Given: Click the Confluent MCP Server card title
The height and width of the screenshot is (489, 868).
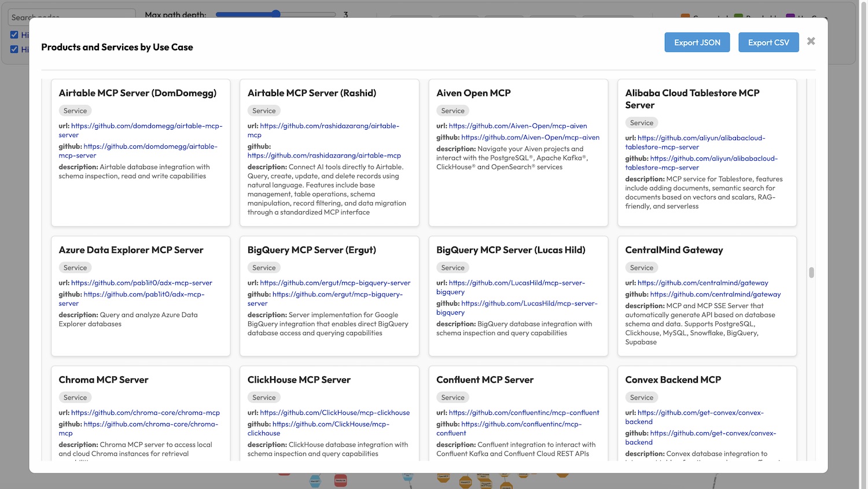Looking at the screenshot, I should (x=485, y=380).
